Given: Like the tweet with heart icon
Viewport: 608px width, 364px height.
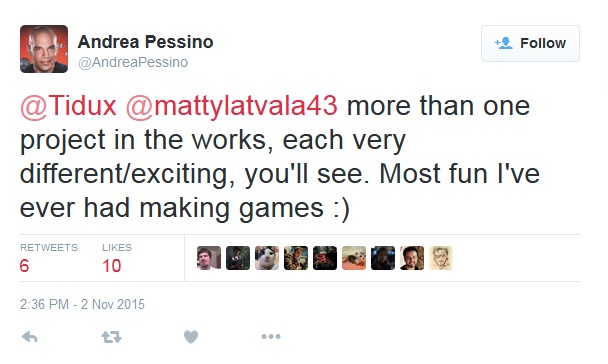Looking at the screenshot, I should pos(191,337).
